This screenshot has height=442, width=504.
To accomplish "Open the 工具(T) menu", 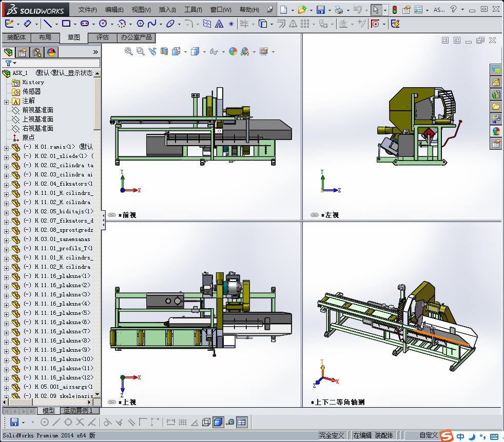I will click(193, 10).
